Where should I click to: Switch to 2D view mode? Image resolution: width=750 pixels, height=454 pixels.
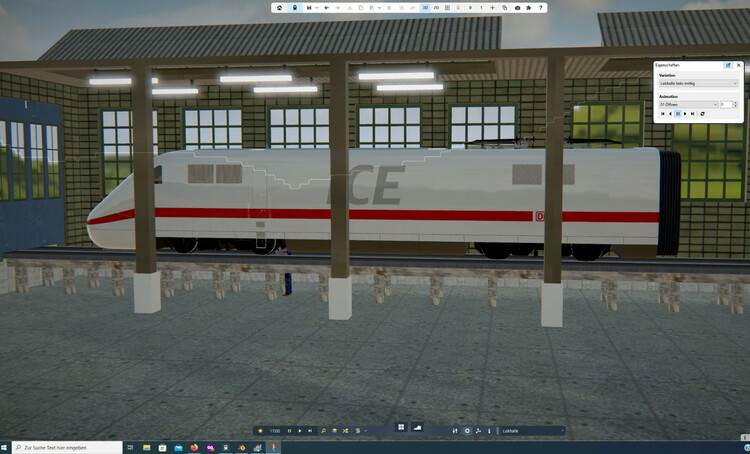pos(436,8)
